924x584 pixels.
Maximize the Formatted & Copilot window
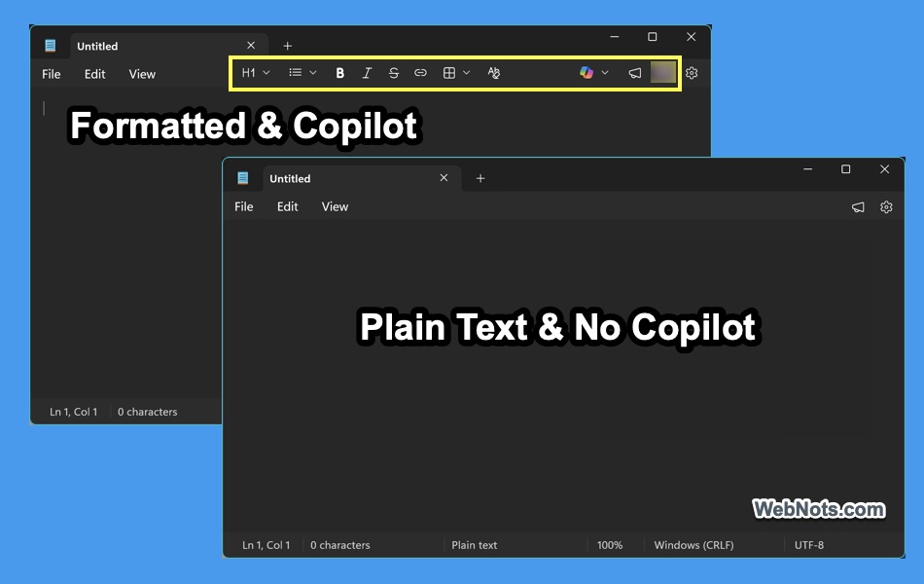click(653, 37)
